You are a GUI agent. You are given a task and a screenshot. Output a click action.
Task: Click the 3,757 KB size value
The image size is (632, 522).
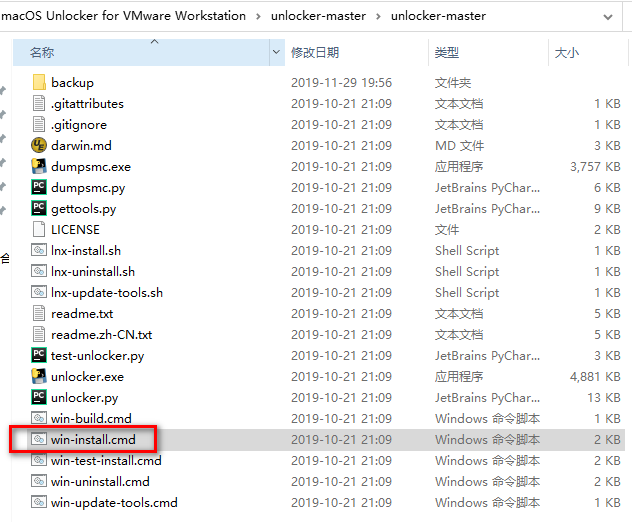click(595, 166)
